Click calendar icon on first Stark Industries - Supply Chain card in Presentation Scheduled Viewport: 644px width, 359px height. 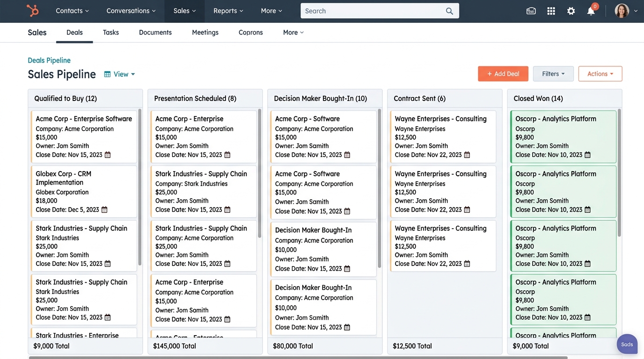[227, 209]
